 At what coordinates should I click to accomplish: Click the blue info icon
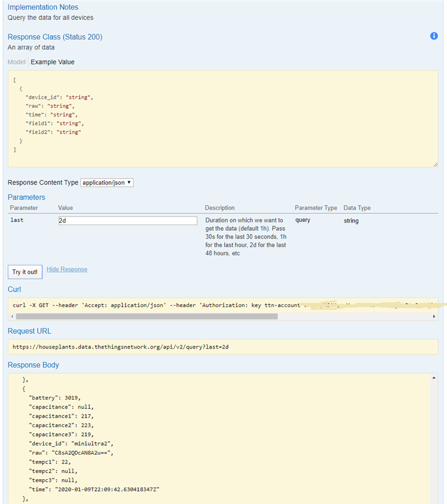[434, 36]
